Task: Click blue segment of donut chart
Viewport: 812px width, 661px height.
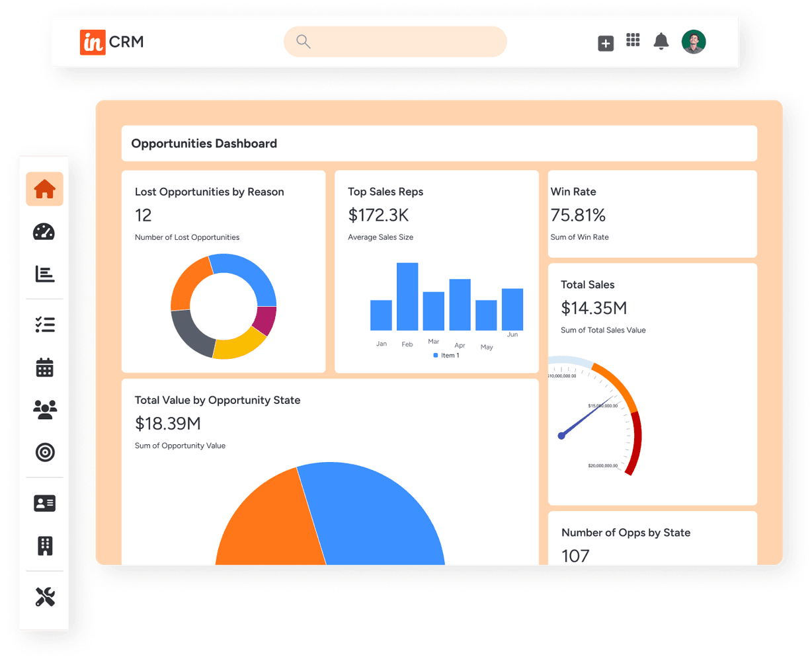Action: coord(251,274)
